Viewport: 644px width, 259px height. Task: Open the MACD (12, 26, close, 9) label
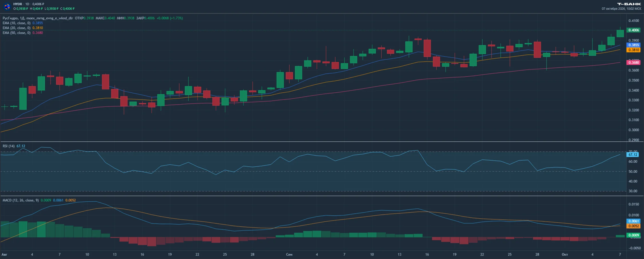21,200
